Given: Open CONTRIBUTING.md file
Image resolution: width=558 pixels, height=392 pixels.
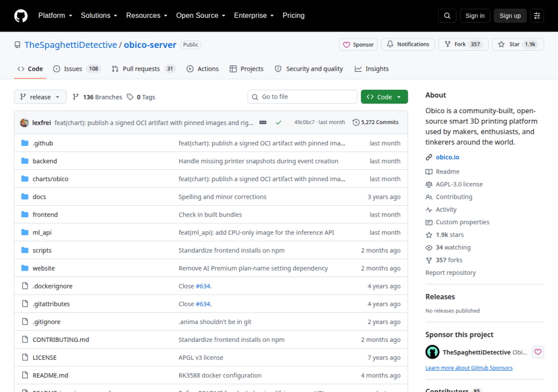Looking at the screenshot, I should 61,339.
